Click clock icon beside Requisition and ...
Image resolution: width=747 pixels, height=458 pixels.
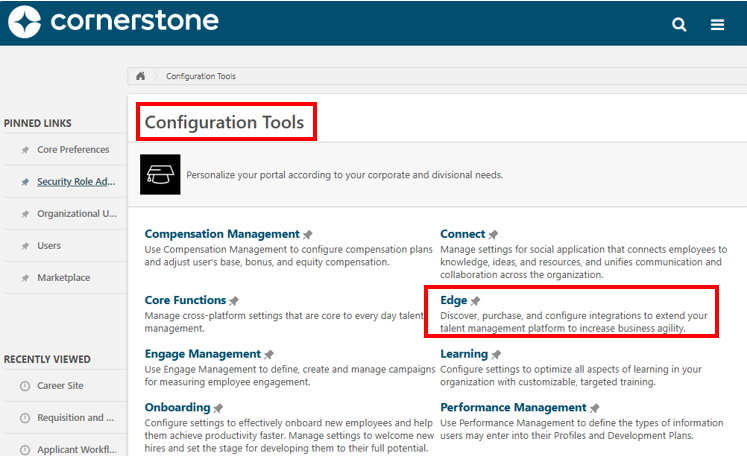25,418
